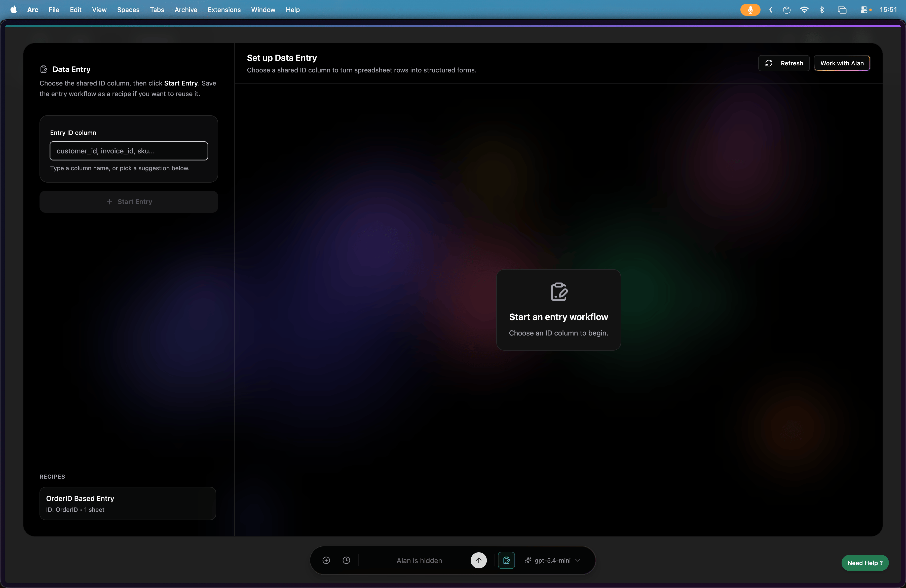906x588 pixels.
Task: Click the RECIPES section label
Action: (52, 477)
